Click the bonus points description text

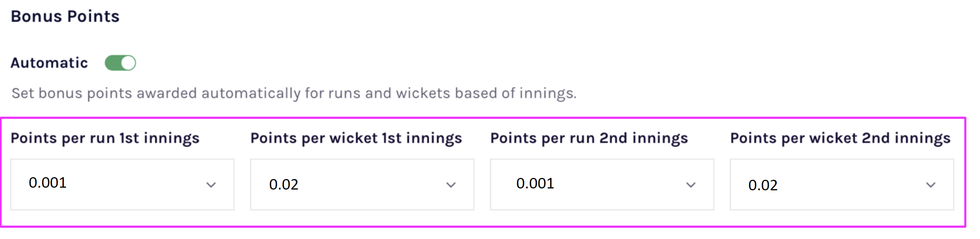pos(294,93)
